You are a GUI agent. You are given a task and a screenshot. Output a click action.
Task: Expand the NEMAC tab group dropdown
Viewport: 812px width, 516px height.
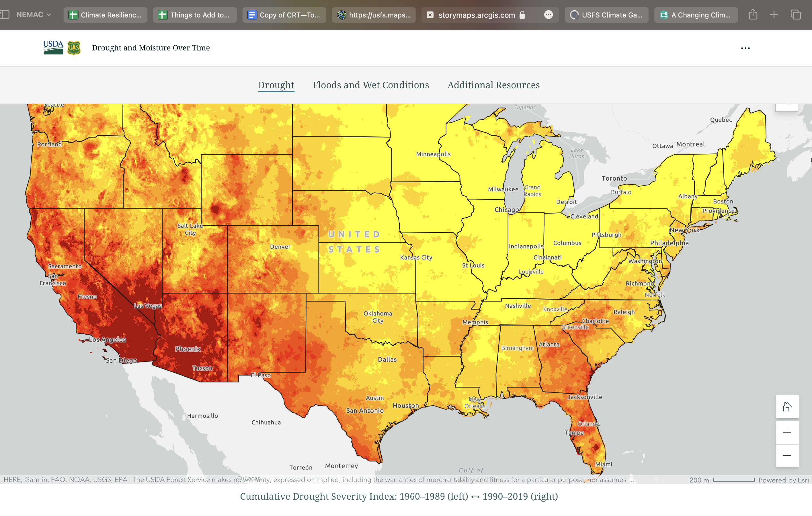[34, 15]
